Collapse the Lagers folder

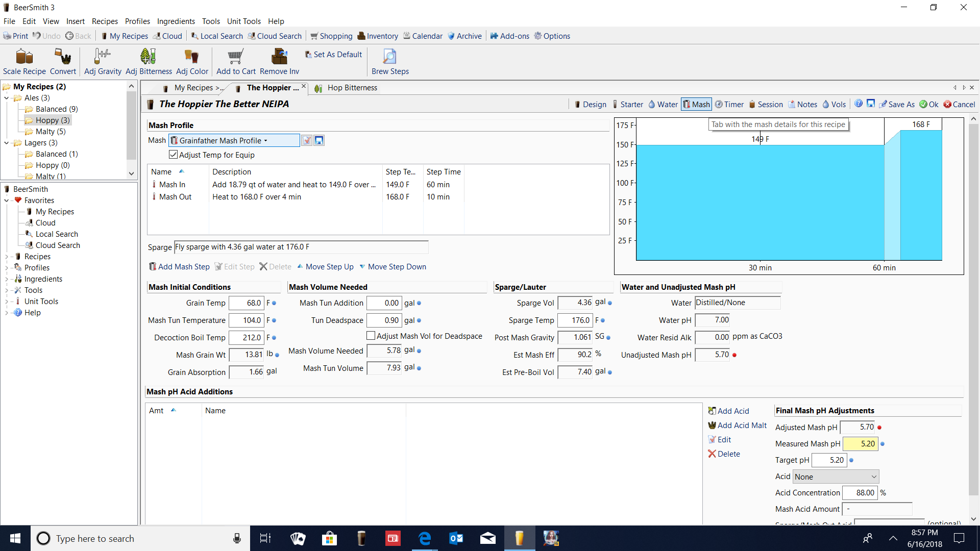pos(6,143)
